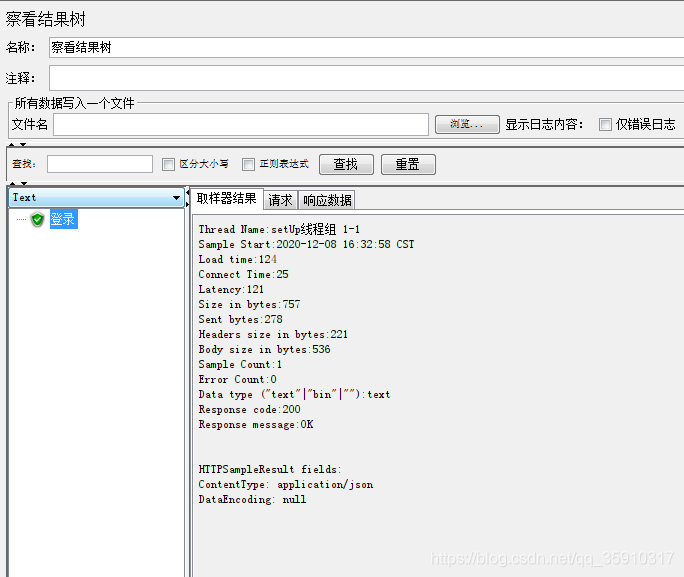Click the 名称 input field
The height and width of the screenshot is (577, 684).
click(x=366, y=47)
